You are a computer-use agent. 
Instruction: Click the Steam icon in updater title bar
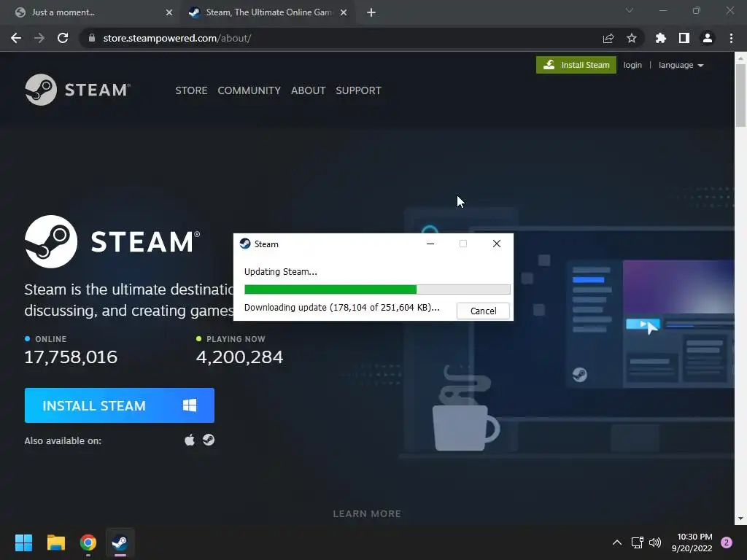point(245,244)
